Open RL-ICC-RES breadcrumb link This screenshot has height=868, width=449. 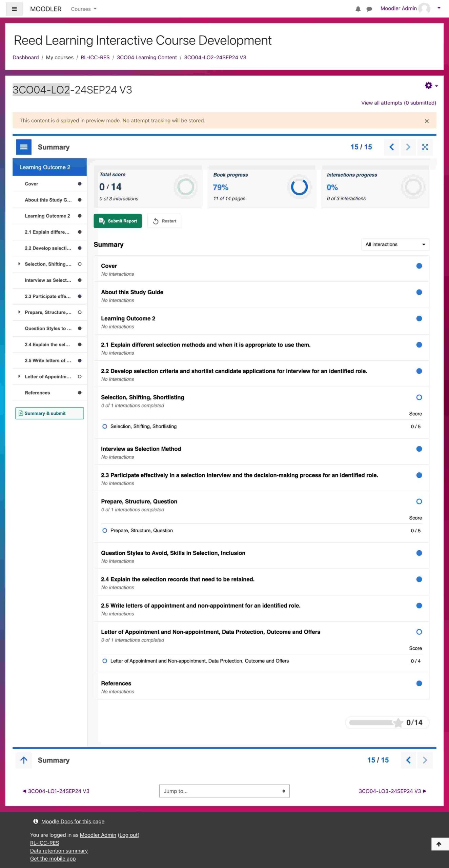click(95, 58)
